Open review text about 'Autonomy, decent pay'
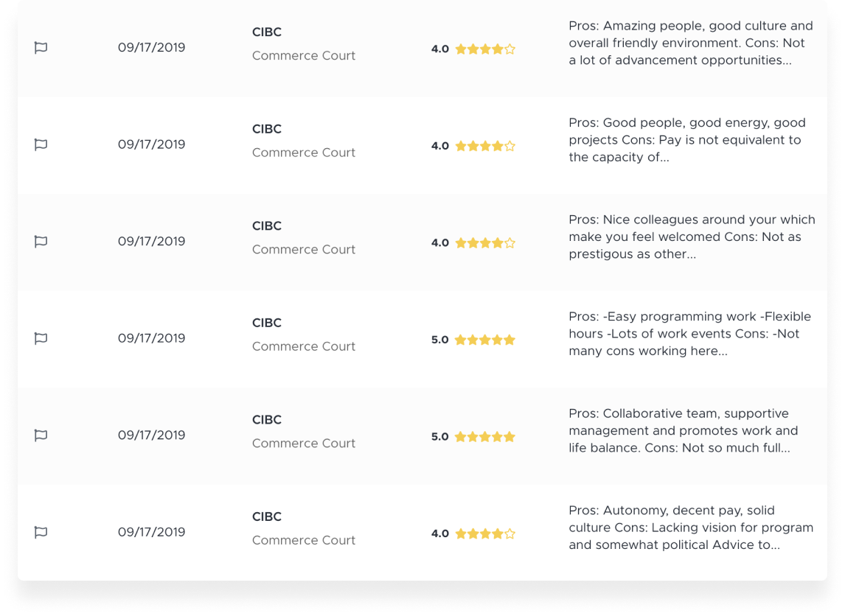Viewport: 845px width, 616px height. click(691, 528)
